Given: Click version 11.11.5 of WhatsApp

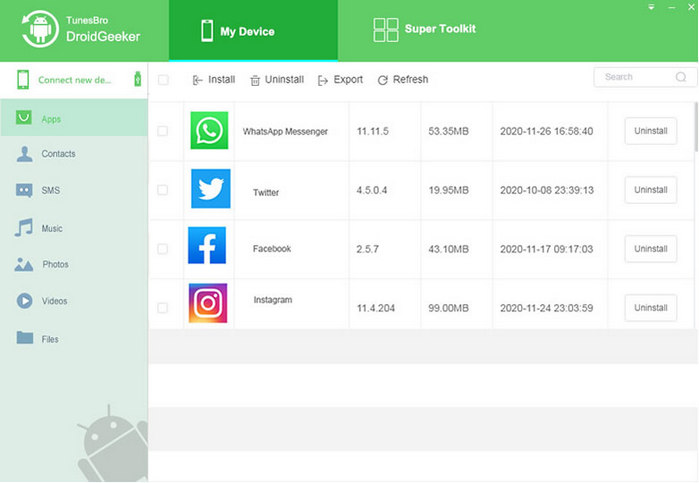Looking at the screenshot, I should click(373, 131).
